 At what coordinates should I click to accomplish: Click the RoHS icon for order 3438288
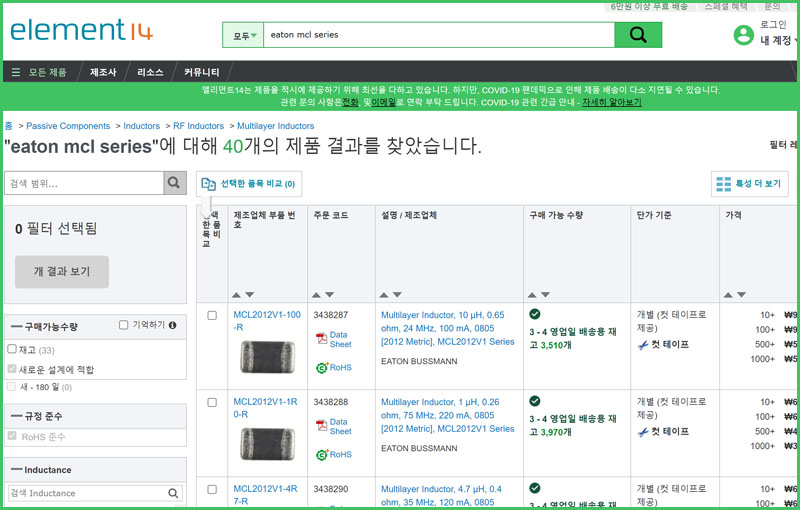tap(322, 454)
